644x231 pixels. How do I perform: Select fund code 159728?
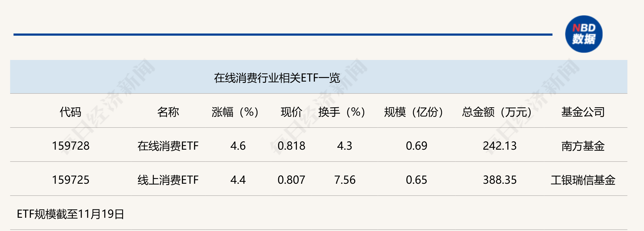[x=71, y=146]
